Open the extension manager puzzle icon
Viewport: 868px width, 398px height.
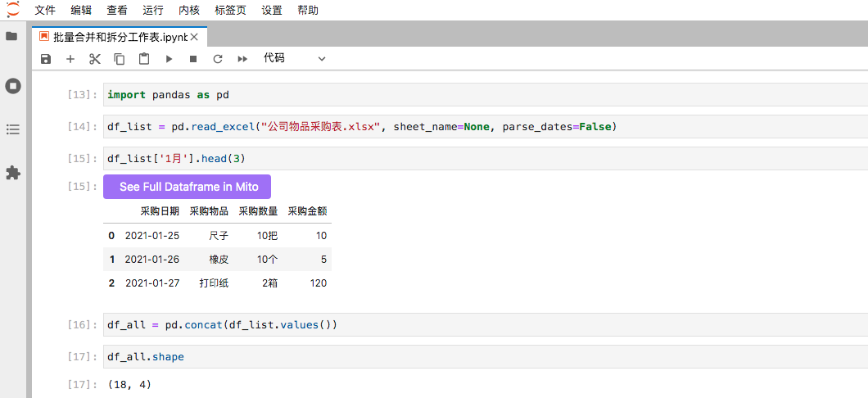[x=12, y=173]
